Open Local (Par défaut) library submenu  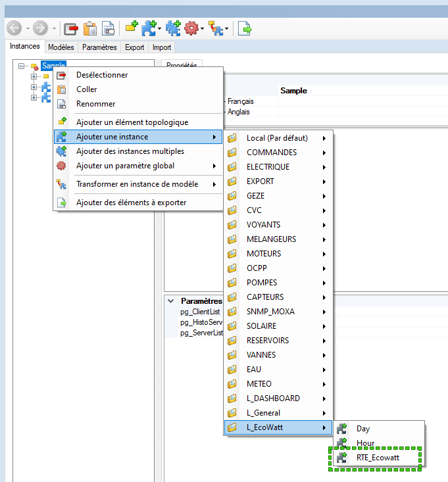pyautogui.click(x=278, y=138)
